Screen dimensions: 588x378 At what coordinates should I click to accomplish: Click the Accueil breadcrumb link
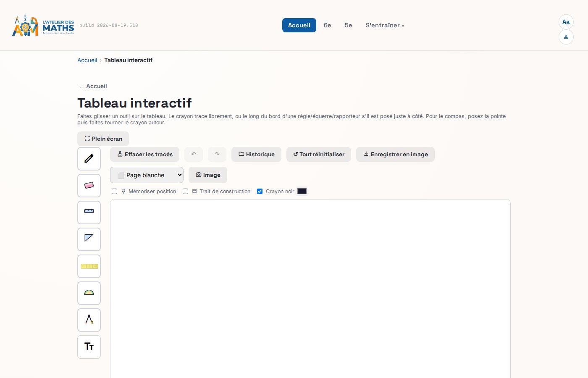87,60
